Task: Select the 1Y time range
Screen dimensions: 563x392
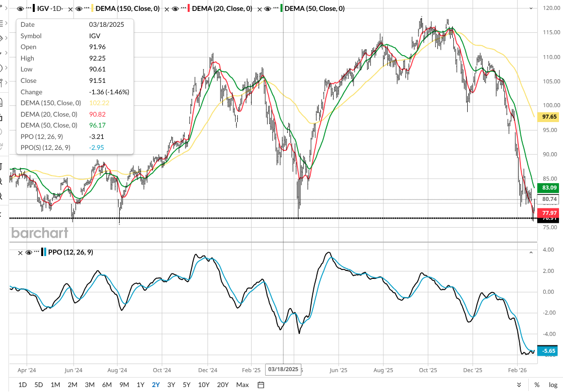Action: (x=141, y=385)
